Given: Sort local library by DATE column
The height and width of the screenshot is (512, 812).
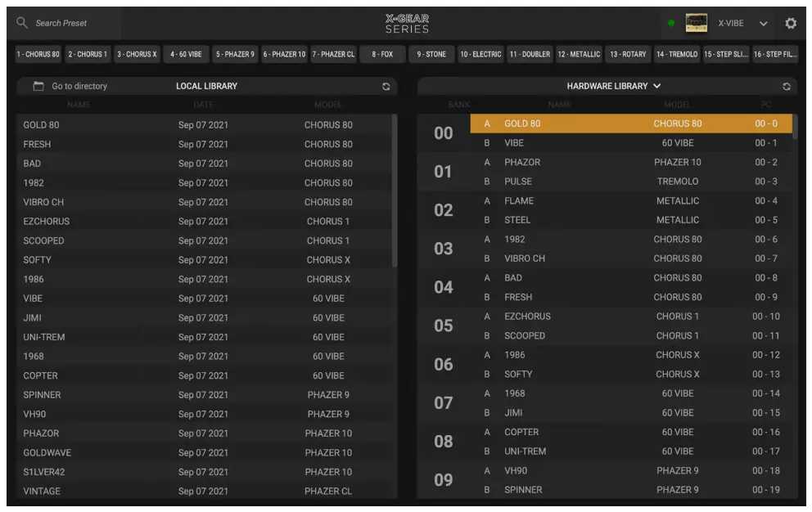Looking at the screenshot, I should click(x=203, y=105).
